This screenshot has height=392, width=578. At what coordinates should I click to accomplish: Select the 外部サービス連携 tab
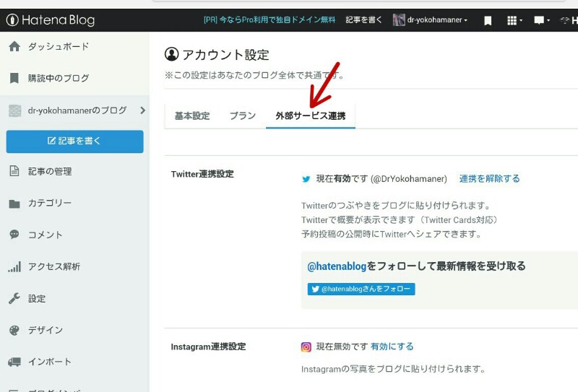(x=311, y=116)
